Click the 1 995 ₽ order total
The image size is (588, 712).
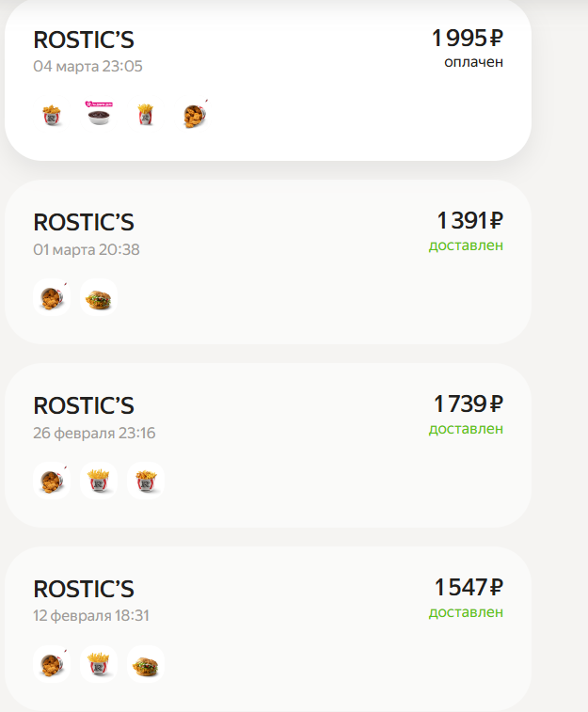(468, 39)
